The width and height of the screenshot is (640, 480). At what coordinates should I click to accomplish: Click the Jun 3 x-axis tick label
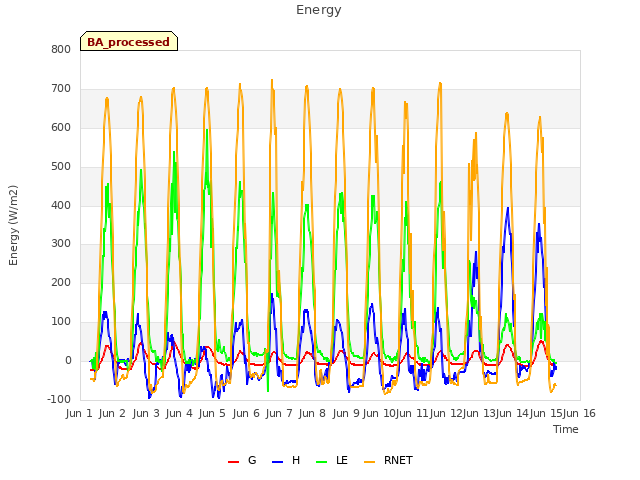click(x=146, y=413)
